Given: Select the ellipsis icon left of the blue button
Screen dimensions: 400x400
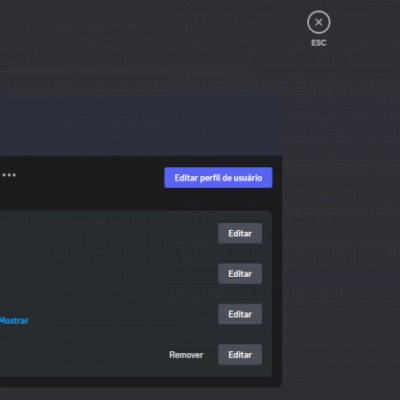Looking at the screenshot, I should pyautogui.click(x=9, y=175).
